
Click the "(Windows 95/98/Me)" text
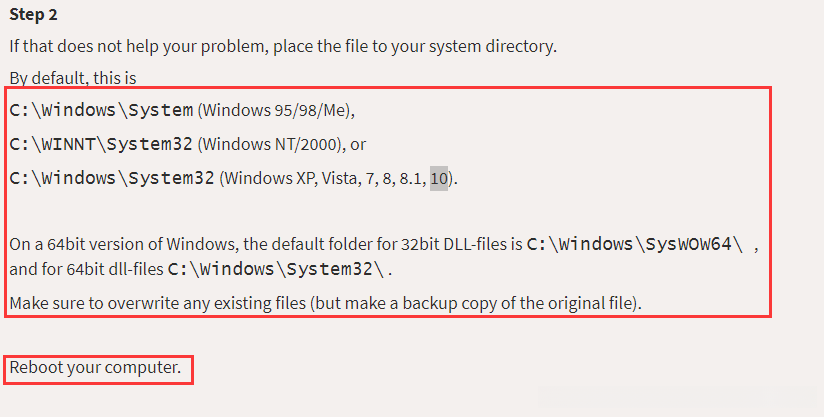(276, 110)
